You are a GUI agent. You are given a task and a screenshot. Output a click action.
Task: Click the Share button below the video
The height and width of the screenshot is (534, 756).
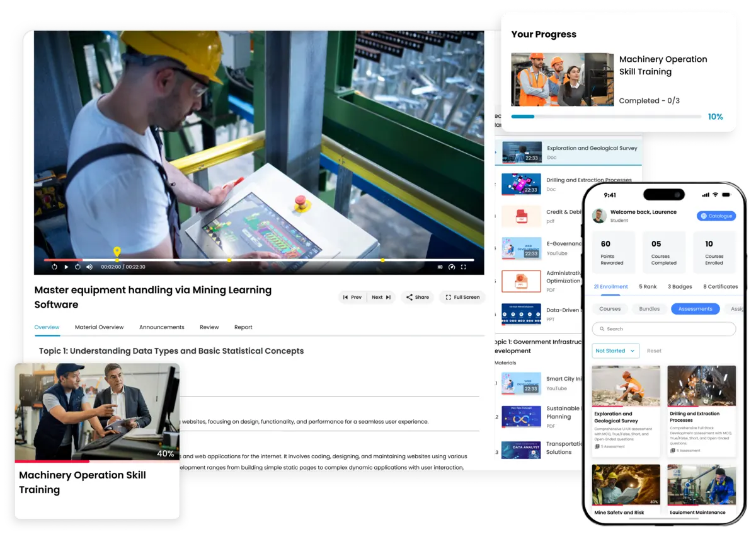(417, 297)
